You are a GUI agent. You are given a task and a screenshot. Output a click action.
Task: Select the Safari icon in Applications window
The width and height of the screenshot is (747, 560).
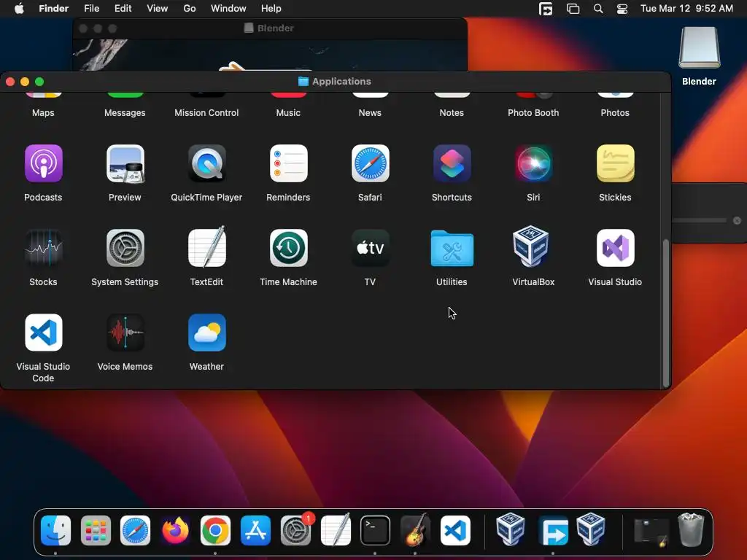coord(370,163)
